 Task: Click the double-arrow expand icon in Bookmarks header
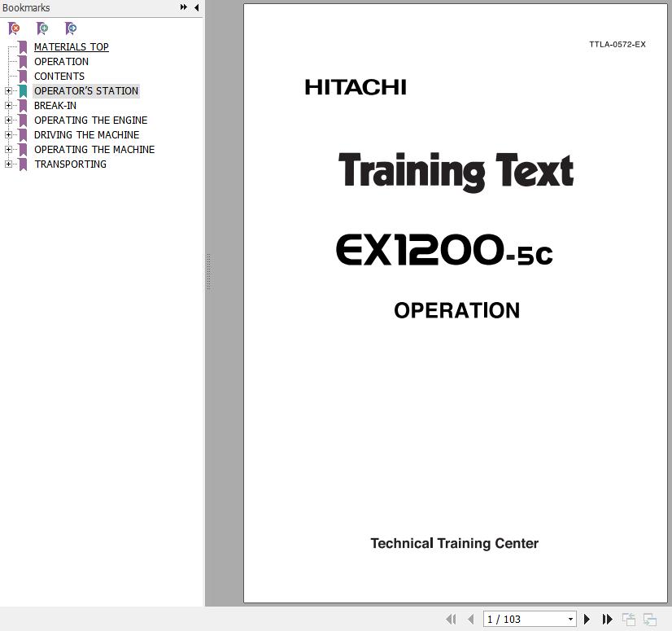[x=183, y=7]
